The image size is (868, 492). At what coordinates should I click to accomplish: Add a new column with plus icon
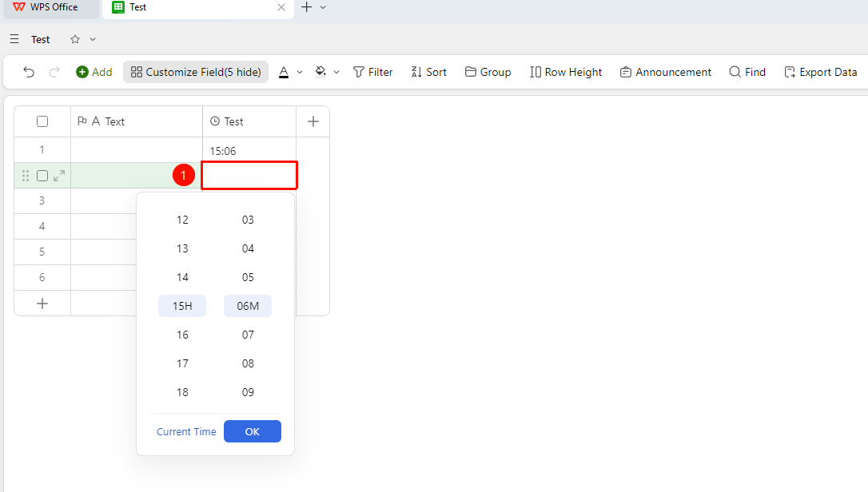(x=313, y=121)
